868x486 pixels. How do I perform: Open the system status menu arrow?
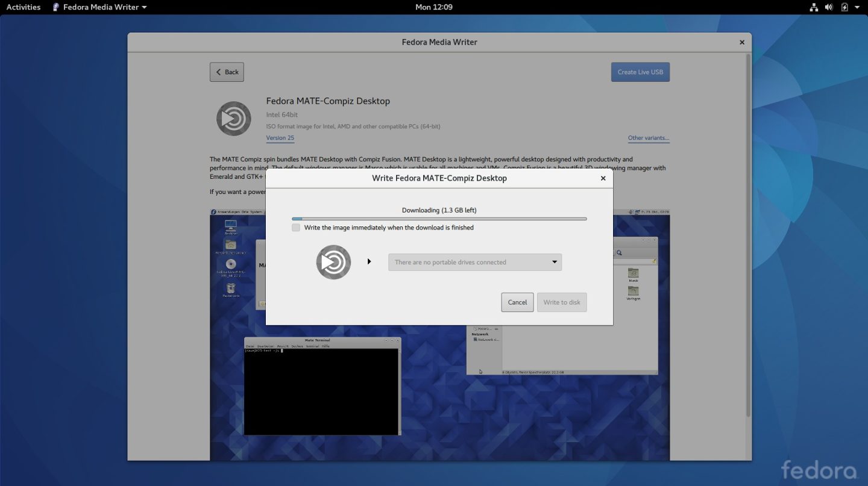(x=857, y=7)
